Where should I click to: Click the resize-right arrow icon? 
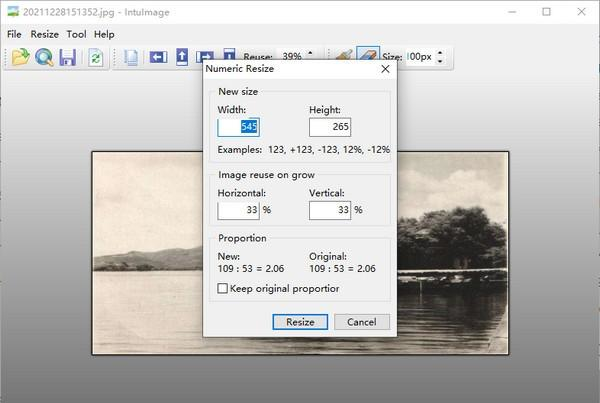pos(205,57)
